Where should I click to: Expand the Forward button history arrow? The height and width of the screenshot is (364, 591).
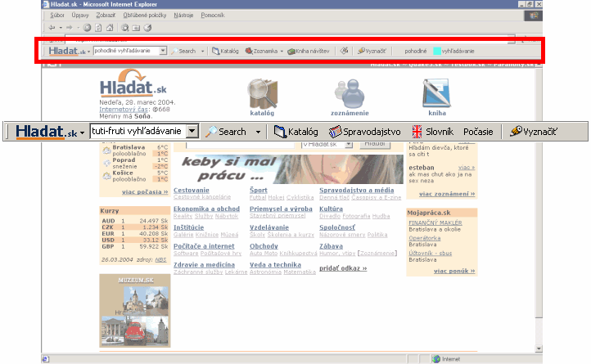tap(78, 28)
